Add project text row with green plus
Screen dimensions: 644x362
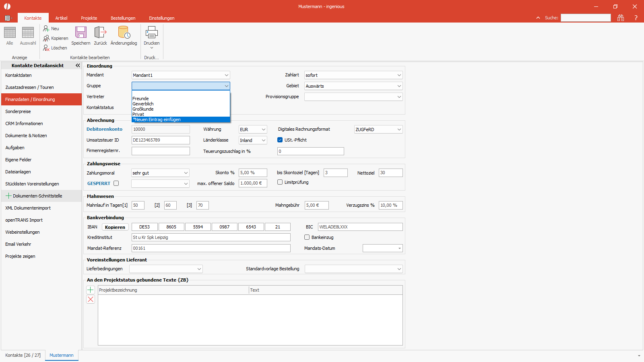click(91, 290)
